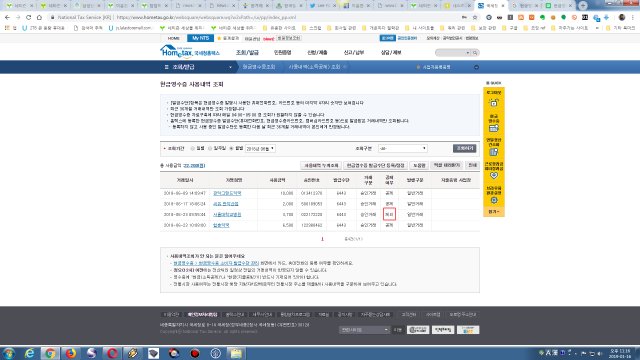Select the middle period radio button
Viewport: 640px width, 360px height.
[x=210, y=149]
